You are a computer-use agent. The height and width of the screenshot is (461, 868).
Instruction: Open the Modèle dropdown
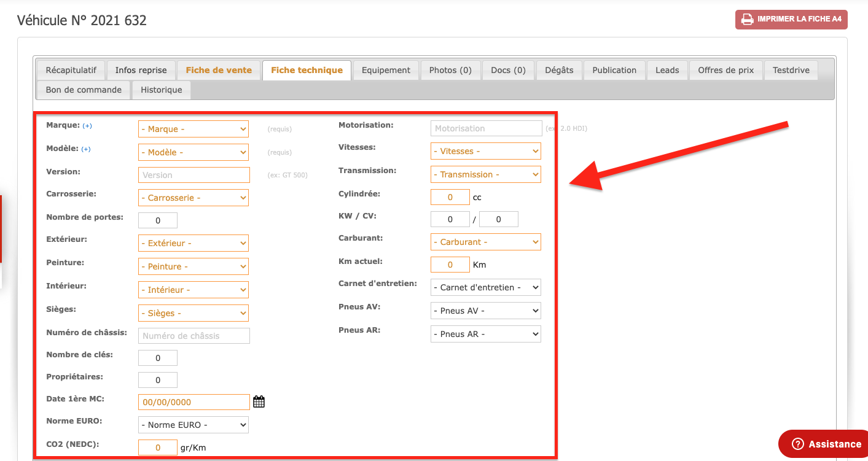[194, 152]
